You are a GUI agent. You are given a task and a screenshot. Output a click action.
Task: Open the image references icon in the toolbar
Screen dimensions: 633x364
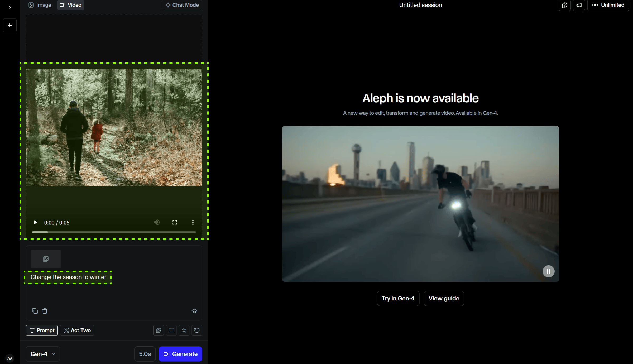point(159,330)
